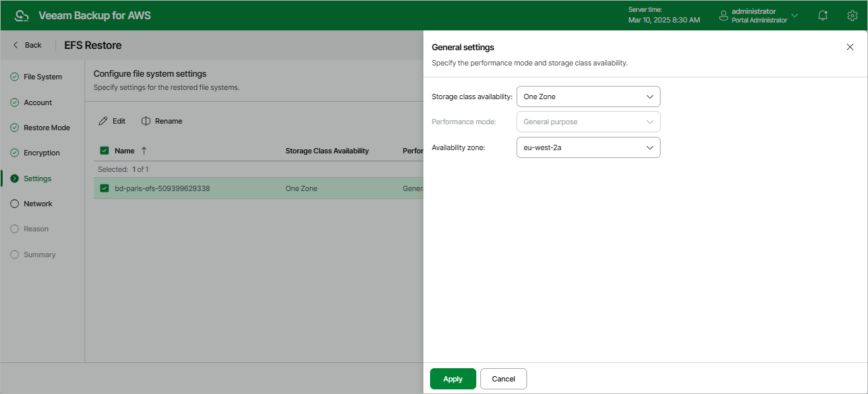Open the settings gear icon
Screen dimensions: 868x394
(852, 15)
